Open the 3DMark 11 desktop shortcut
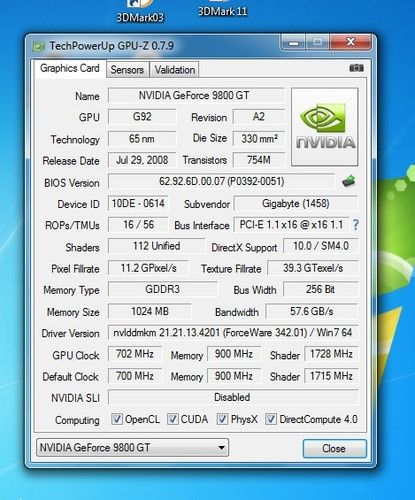 click(223, 8)
